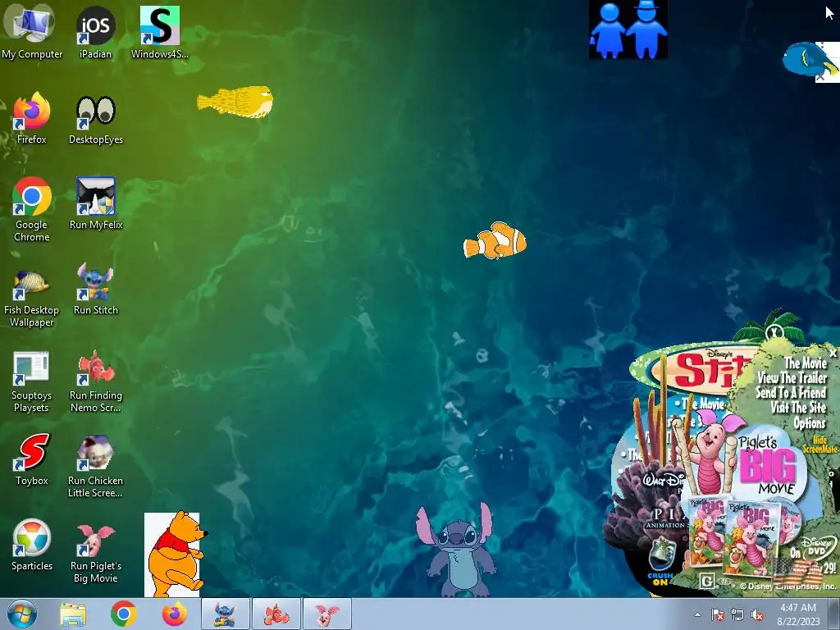Close the Piglet's Big Movie menu panel
This screenshot has height=630, width=840.
[x=833, y=354]
